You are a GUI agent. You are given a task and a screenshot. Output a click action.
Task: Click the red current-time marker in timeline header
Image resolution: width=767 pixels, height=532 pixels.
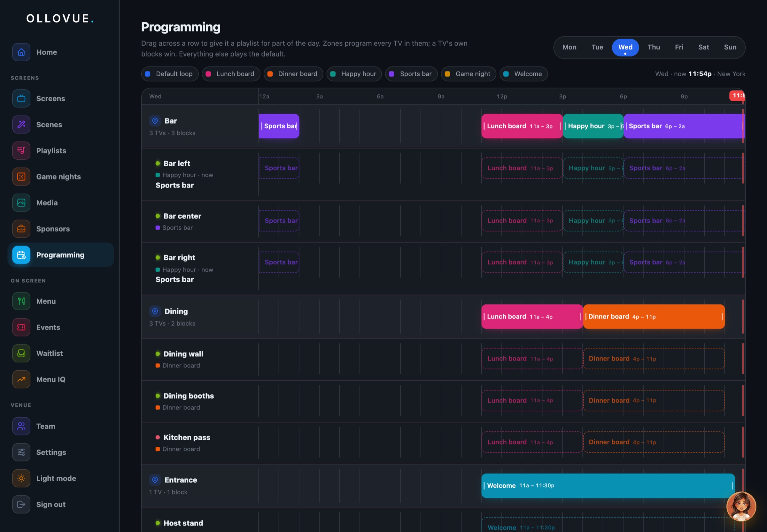pyautogui.click(x=737, y=96)
